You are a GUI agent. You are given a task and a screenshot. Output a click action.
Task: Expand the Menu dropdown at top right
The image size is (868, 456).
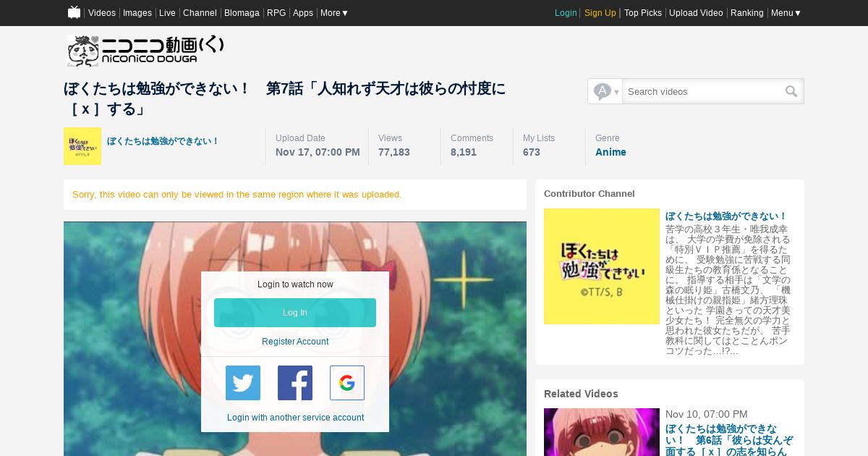(x=786, y=13)
